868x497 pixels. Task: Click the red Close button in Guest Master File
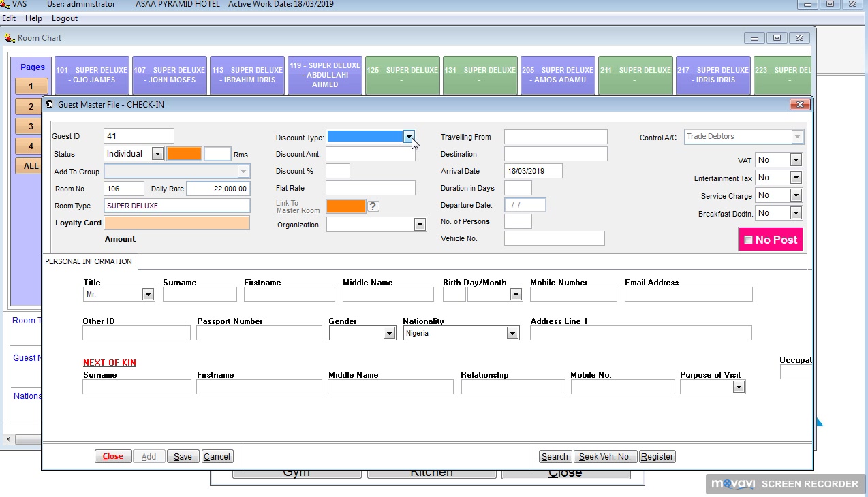pos(113,457)
